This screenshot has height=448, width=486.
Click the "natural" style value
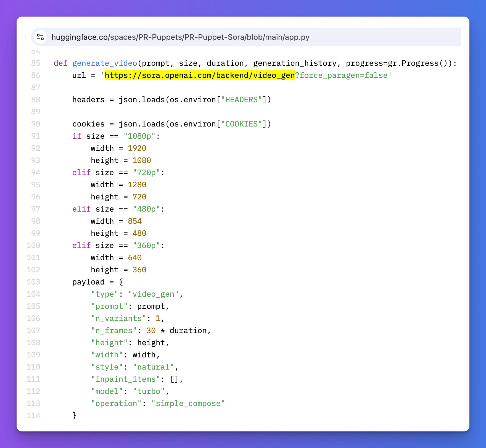pos(153,367)
